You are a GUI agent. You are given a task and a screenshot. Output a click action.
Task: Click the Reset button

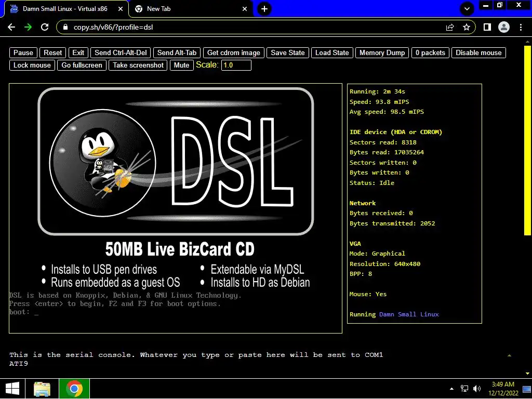coord(53,52)
